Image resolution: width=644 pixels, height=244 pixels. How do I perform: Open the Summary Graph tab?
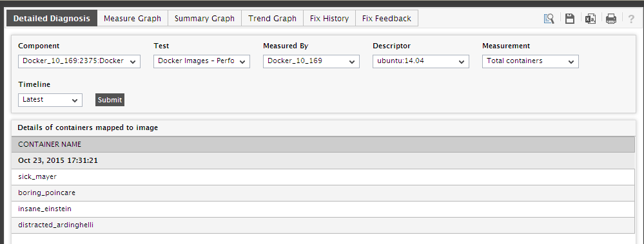pyautogui.click(x=204, y=19)
